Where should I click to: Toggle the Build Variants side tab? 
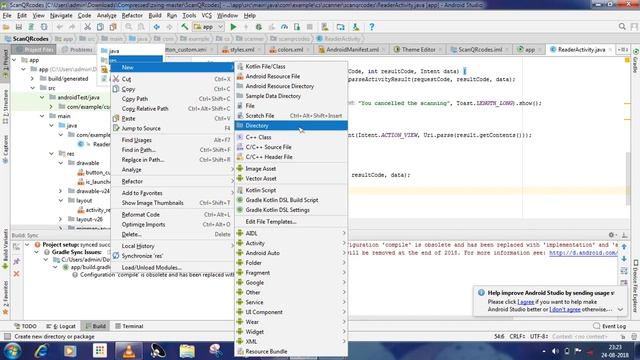5,249
